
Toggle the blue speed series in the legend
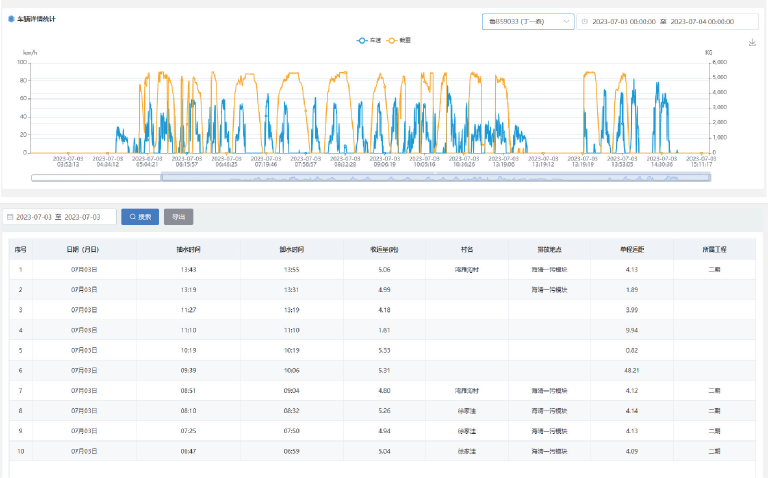[x=369, y=40]
